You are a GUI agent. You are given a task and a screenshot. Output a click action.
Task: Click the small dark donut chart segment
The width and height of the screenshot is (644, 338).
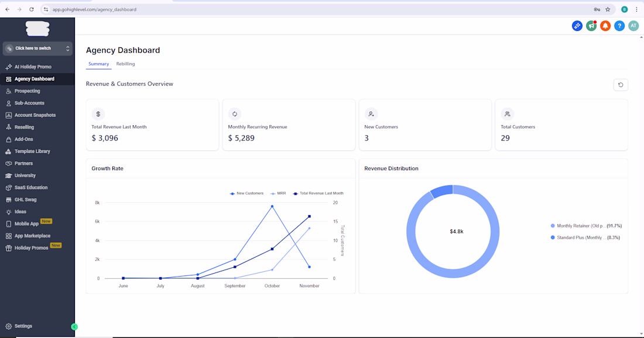click(x=443, y=191)
